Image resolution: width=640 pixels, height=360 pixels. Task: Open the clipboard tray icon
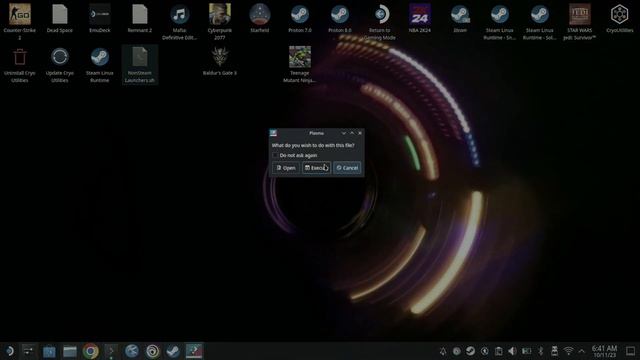coord(498,351)
